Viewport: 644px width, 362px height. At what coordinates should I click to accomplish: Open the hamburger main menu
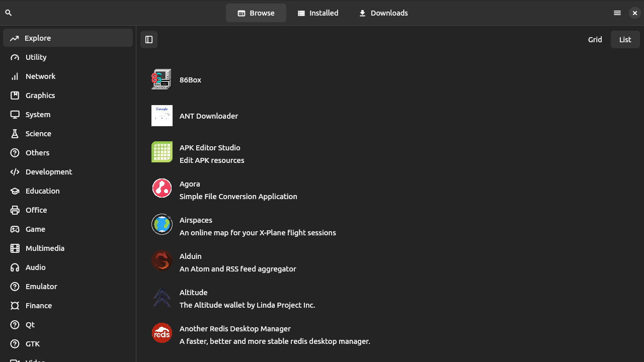pyautogui.click(x=617, y=13)
